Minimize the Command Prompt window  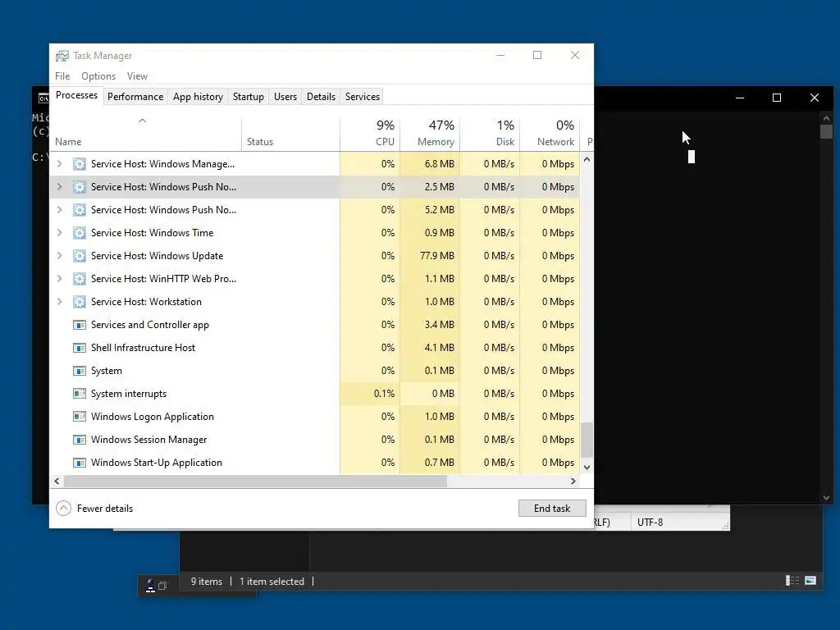pyautogui.click(x=740, y=98)
